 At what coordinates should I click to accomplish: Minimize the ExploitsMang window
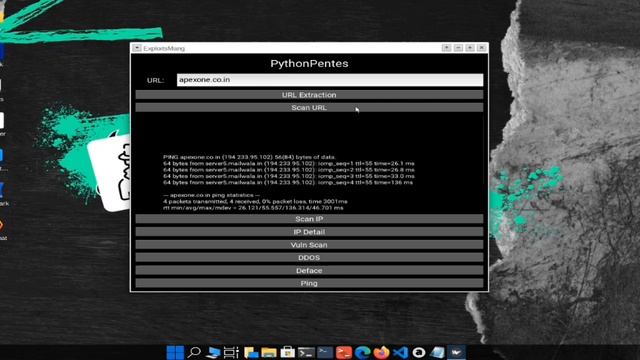(458, 48)
